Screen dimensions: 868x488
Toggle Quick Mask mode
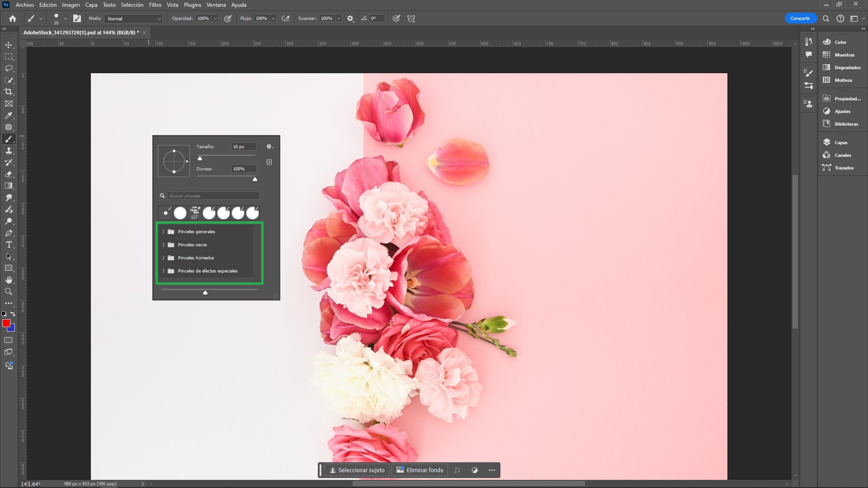point(9,340)
